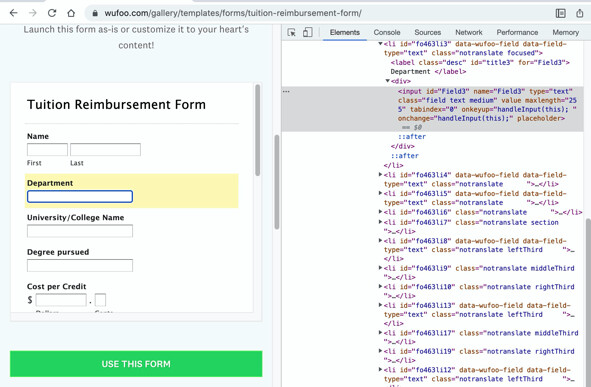591x387 pixels.
Task: Click the web page's vertical scrollbar thumb
Action: pyautogui.click(x=277, y=182)
